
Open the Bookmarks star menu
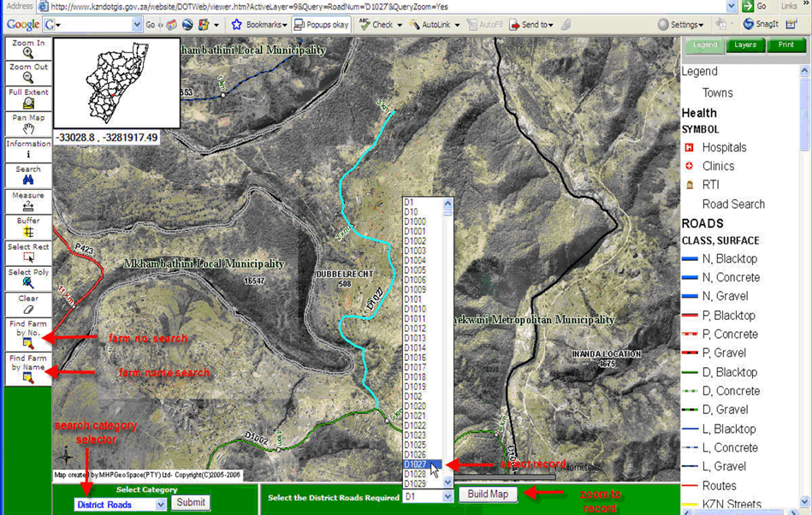point(259,24)
